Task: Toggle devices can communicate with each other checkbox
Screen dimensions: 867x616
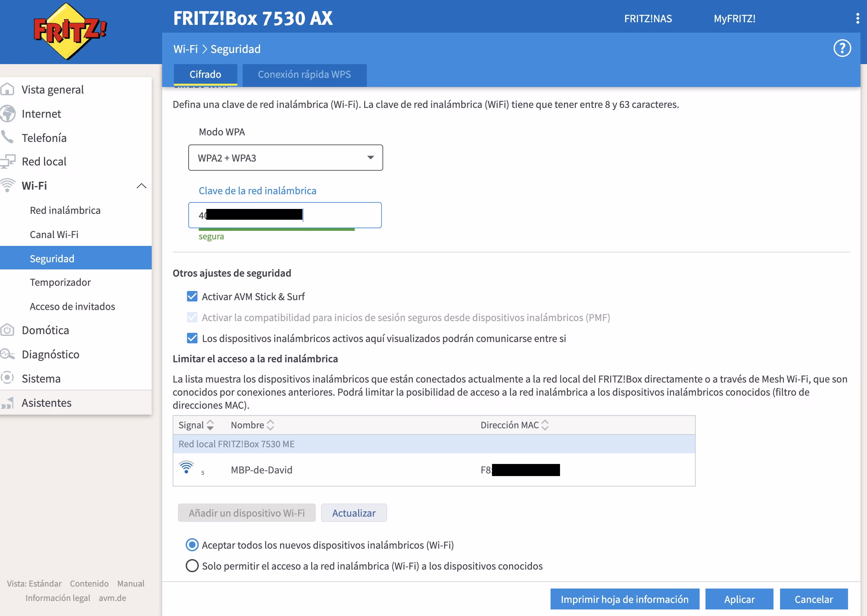Action: (192, 338)
